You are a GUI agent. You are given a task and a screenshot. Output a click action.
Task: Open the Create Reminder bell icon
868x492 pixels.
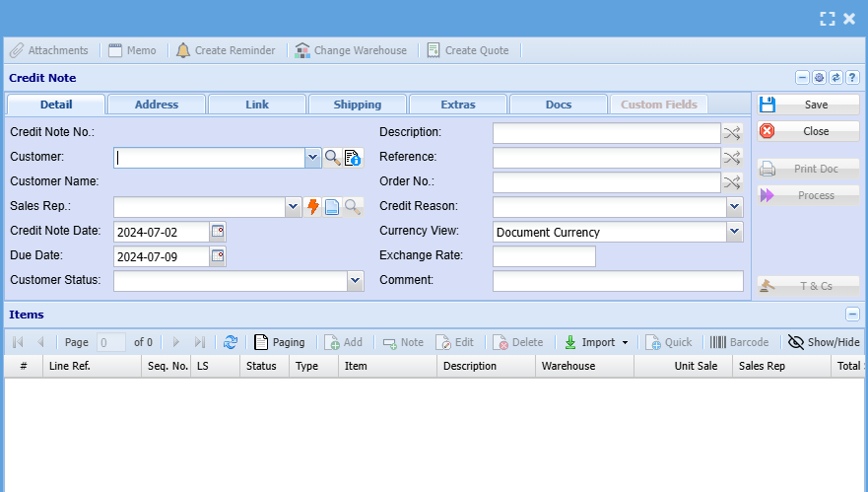coord(183,50)
